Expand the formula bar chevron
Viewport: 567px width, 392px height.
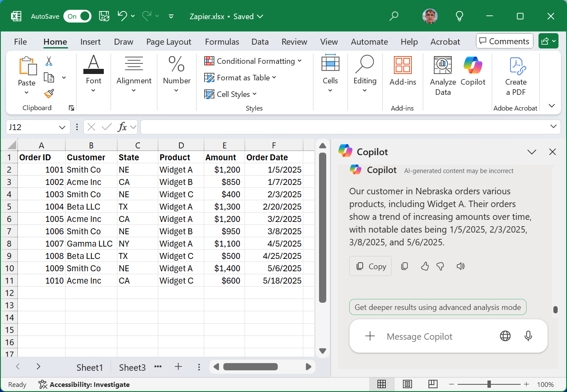[553, 126]
